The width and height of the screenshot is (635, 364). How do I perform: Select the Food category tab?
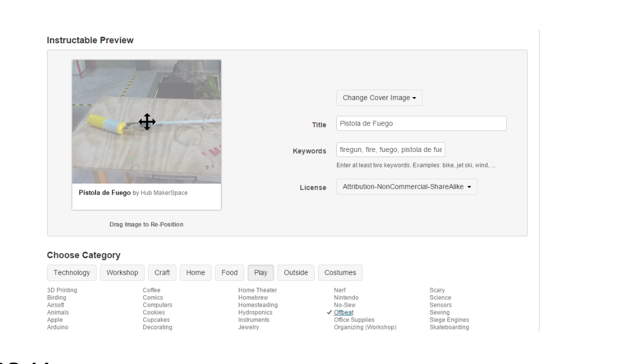(230, 273)
